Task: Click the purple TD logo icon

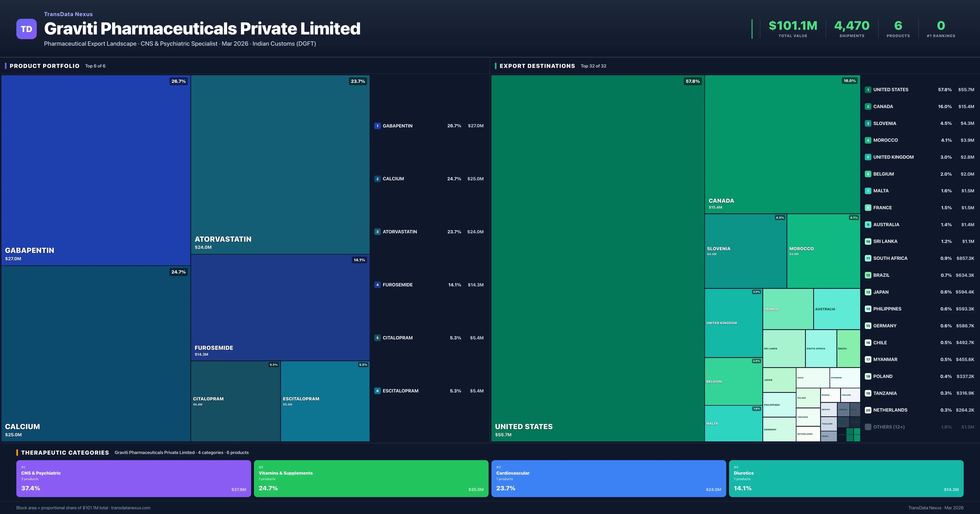Action: pyautogui.click(x=26, y=29)
